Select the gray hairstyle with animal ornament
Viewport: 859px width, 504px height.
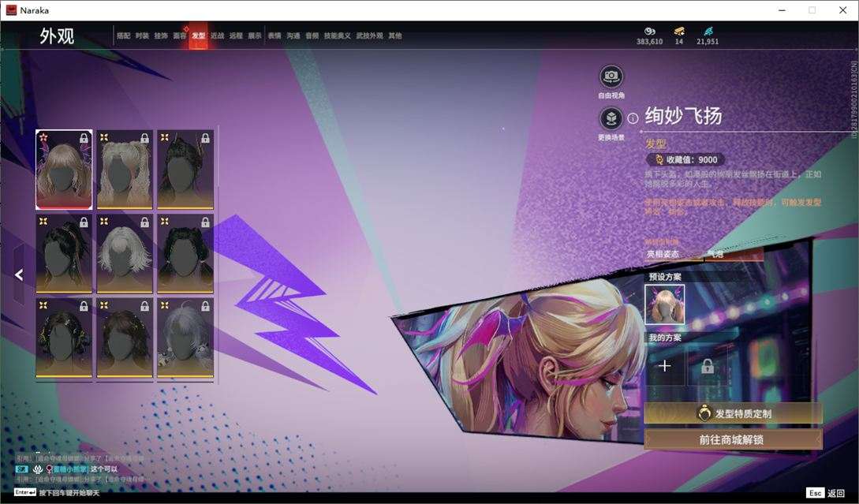pyautogui.click(x=185, y=338)
